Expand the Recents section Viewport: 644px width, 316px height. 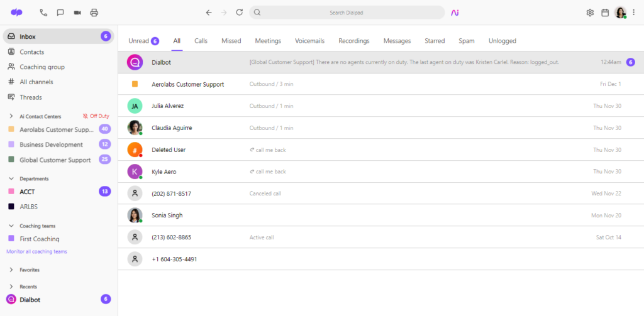point(11,286)
